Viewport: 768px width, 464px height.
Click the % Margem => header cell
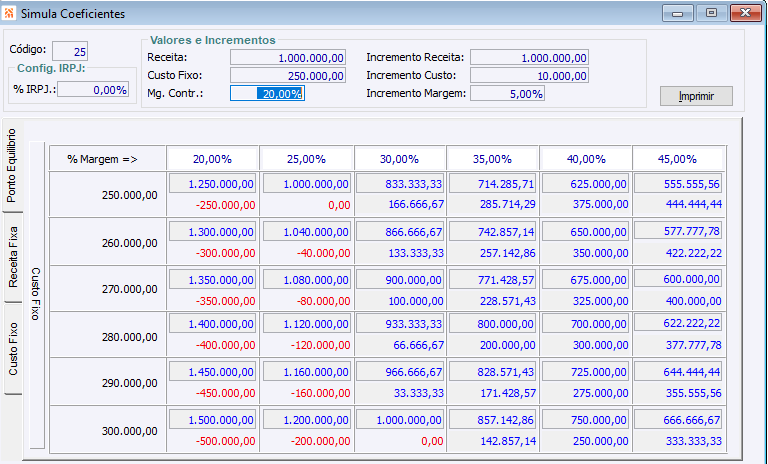coord(108,159)
